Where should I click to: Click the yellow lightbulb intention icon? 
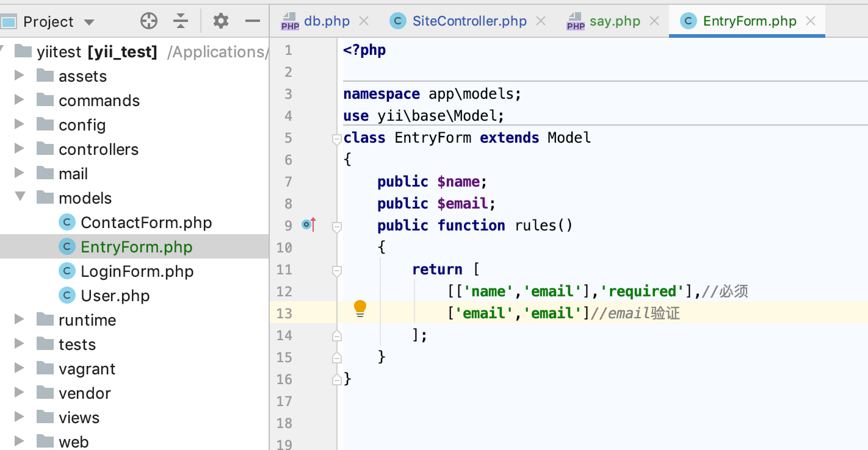360,308
